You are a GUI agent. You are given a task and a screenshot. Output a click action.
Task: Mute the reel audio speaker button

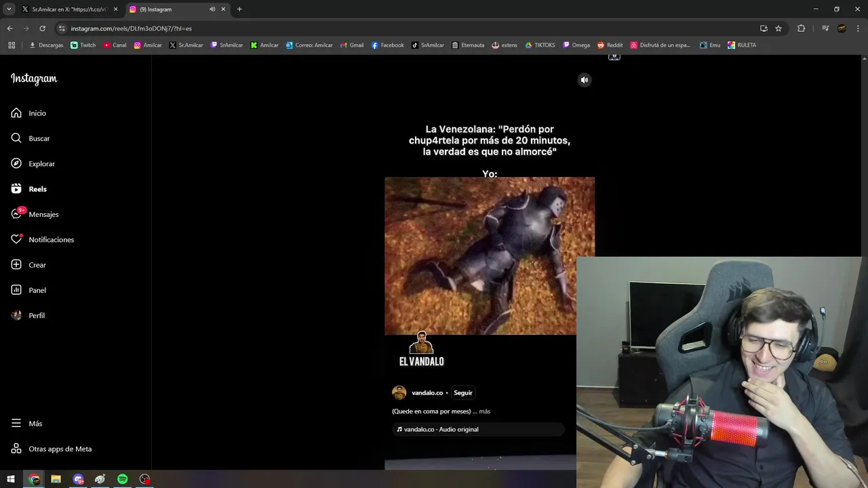click(585, 80)
